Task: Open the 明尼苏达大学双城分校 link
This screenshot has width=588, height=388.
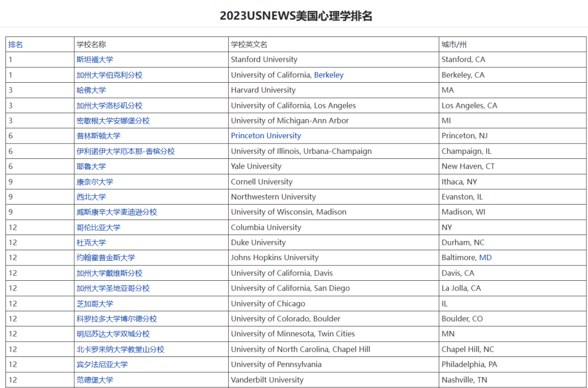Action: click(x=113, y=334)
